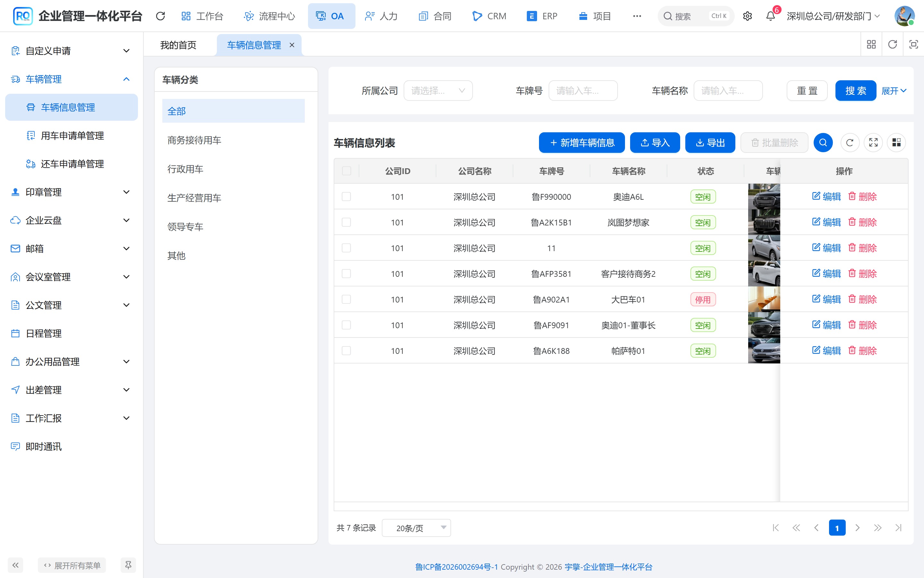
Task: Check the row for 鲁A2K15B1
Action: tap(346, 222)
